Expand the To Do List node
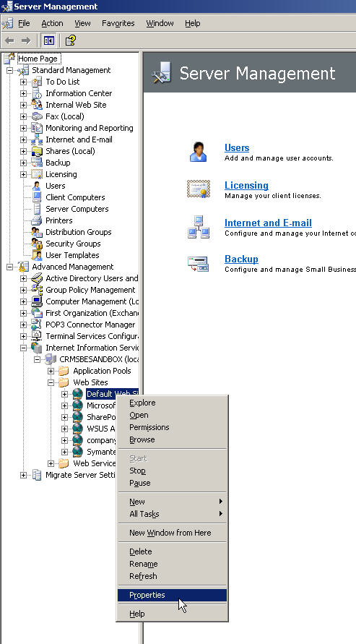Screen dimensions: 356x644 [x=23, y=82]
